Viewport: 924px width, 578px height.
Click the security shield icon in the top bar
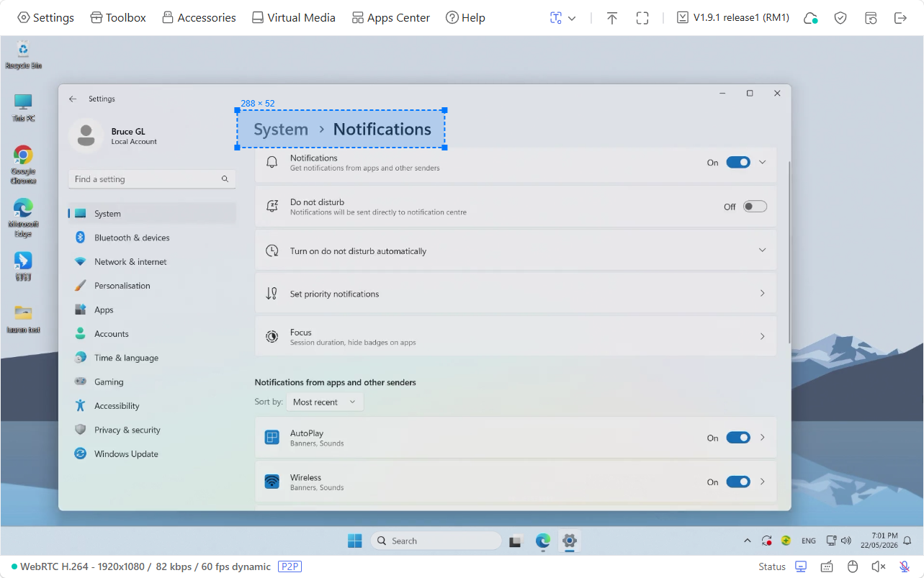coord(840,18)
